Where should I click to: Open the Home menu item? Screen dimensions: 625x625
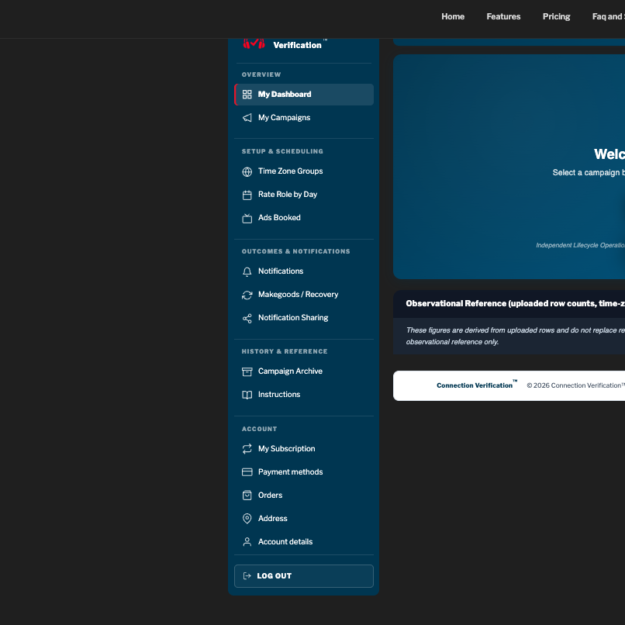tap(453, 17)
